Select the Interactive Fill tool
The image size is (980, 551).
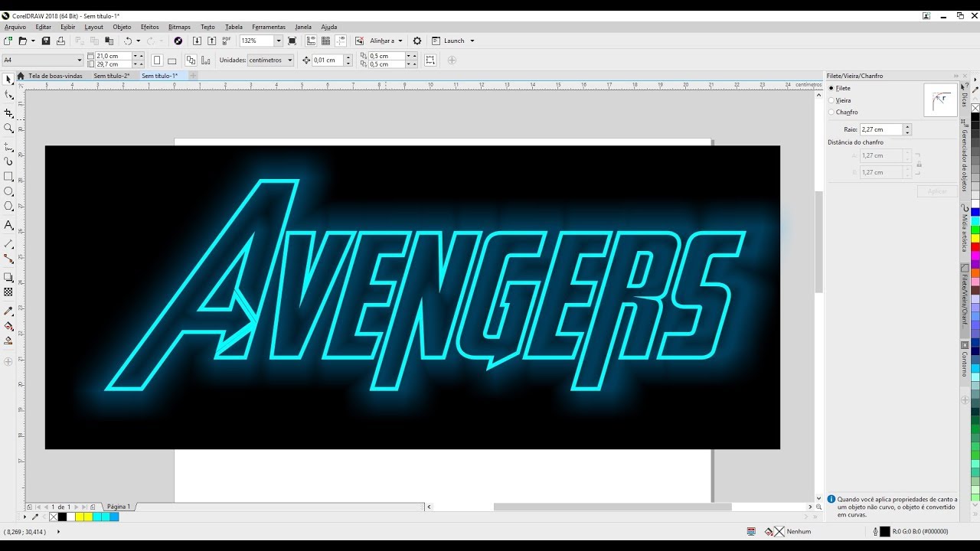[x=8, y=326]
